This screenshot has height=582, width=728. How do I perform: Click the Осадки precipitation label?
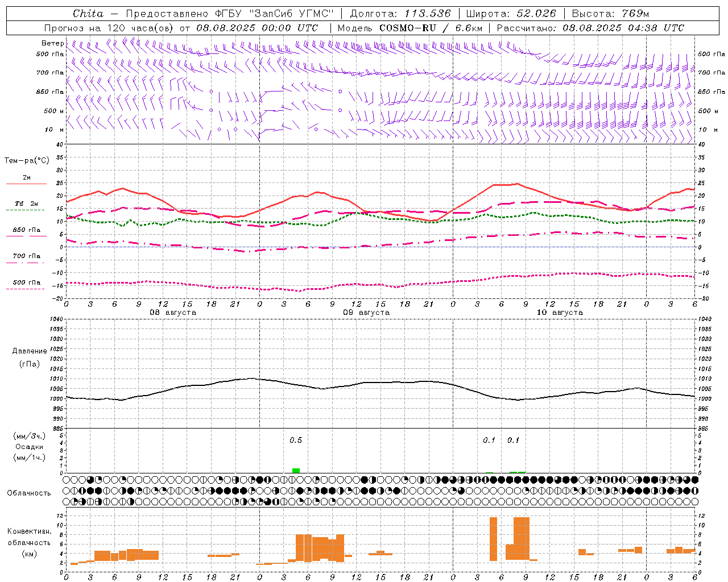pyautogui.click(x=30, y=447)
